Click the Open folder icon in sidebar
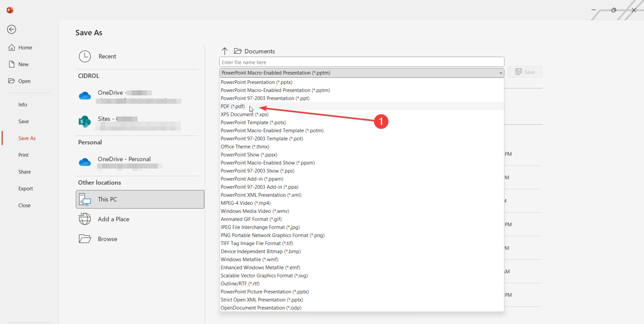 tap(12, 81)
